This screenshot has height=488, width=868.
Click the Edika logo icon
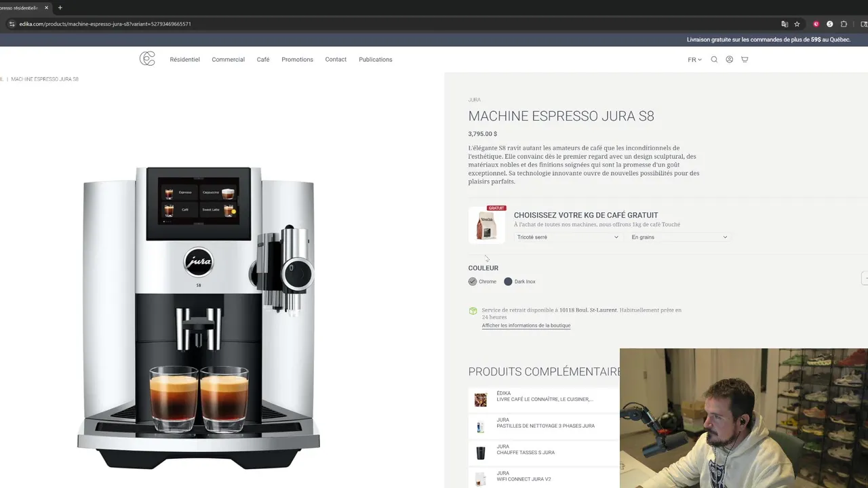click(x=147, y=59)
